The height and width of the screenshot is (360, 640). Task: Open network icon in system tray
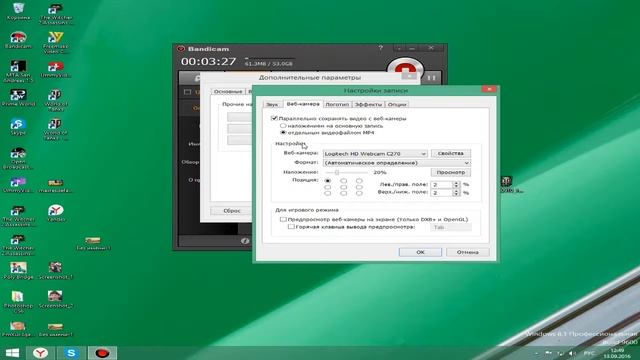coord(561,353)
